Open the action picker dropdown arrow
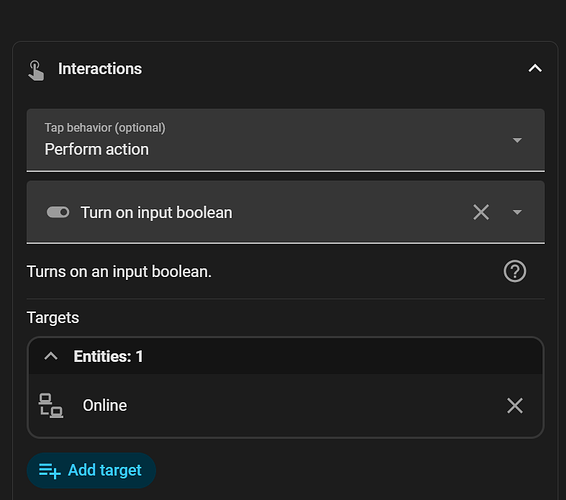Screen dimensions: 566x500 (517, 212)
